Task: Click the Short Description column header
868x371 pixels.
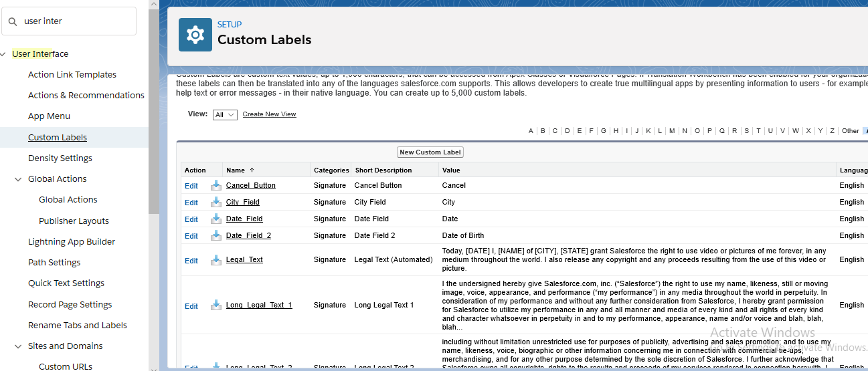Action: click(383, 170)
